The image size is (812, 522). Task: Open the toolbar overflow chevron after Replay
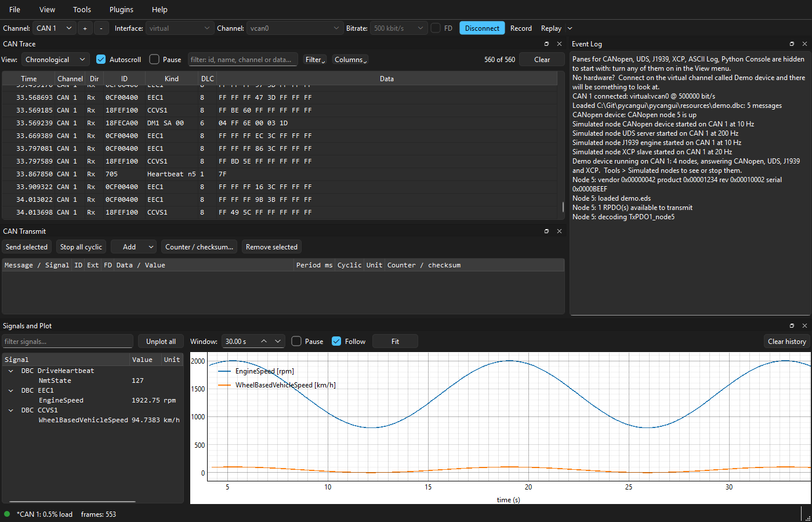[x=570, y=28]
